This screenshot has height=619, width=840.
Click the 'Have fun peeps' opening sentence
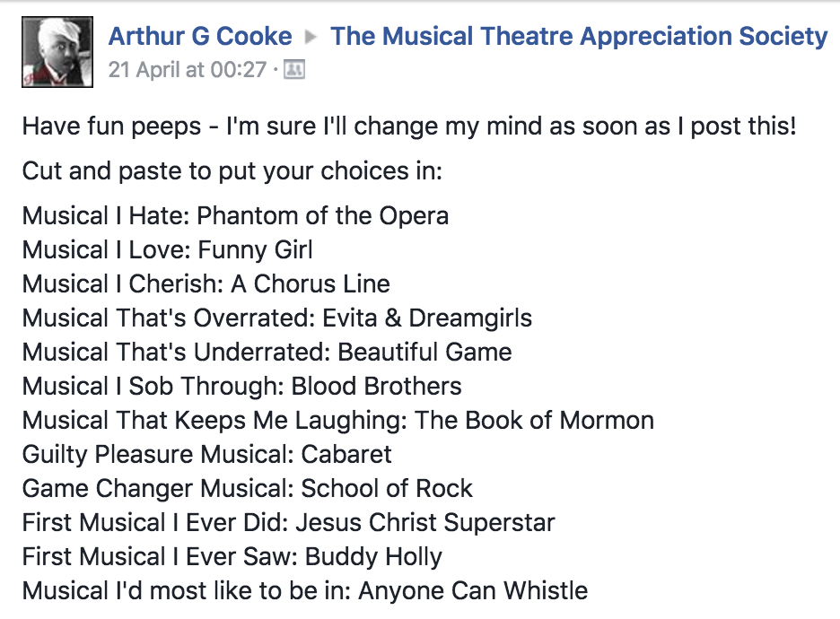point(409,126)
